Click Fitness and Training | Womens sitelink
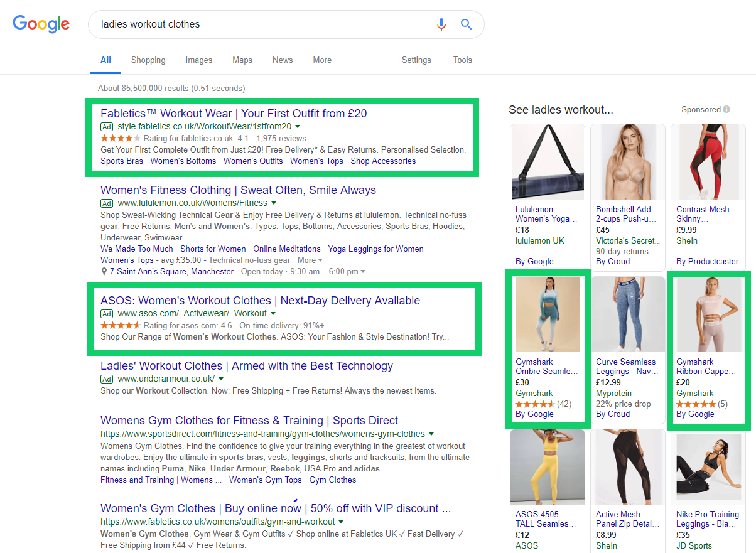 pos(161,480)
